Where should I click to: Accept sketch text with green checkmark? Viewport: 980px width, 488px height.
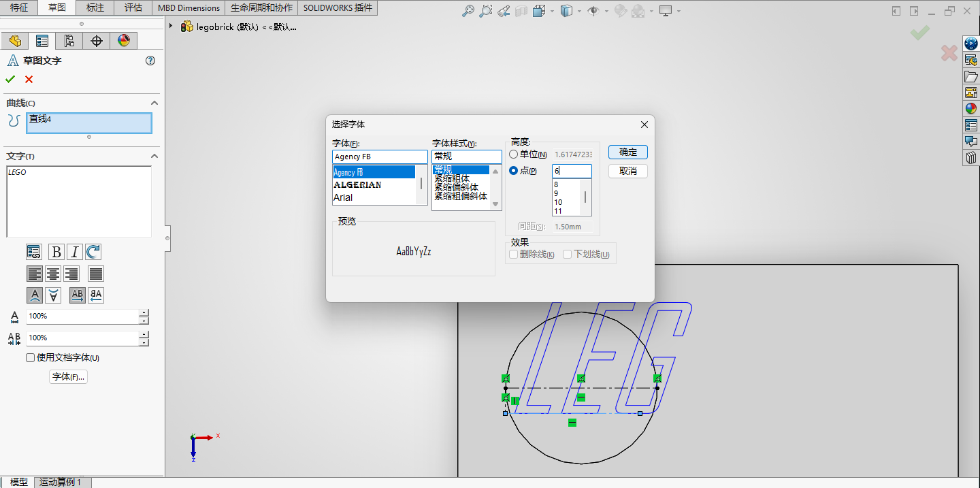pyautogui.click(x=10, y=79)
